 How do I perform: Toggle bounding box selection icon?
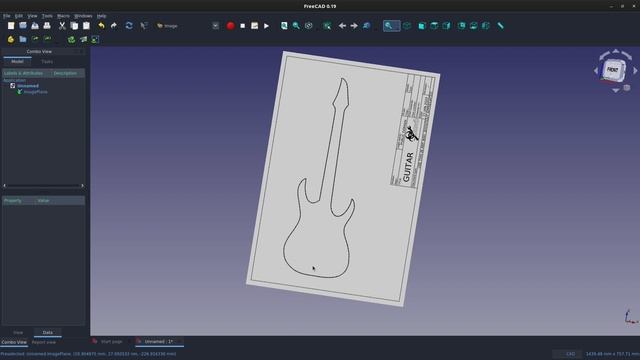tap(327, 26)
